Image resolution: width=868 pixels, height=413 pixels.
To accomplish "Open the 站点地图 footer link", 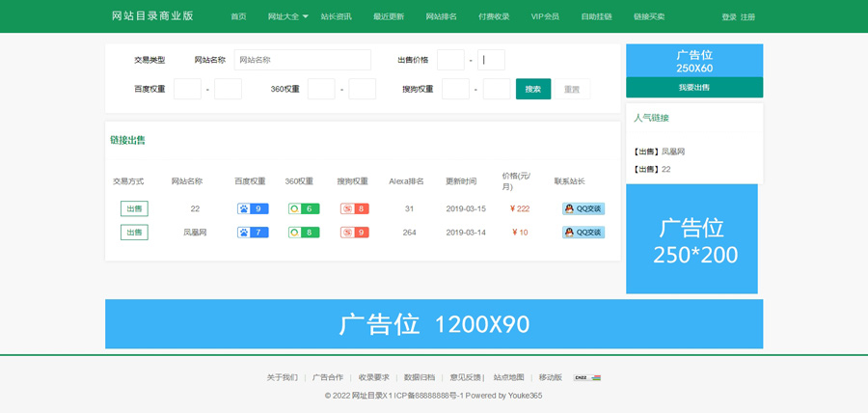I will tap(508, 377).
